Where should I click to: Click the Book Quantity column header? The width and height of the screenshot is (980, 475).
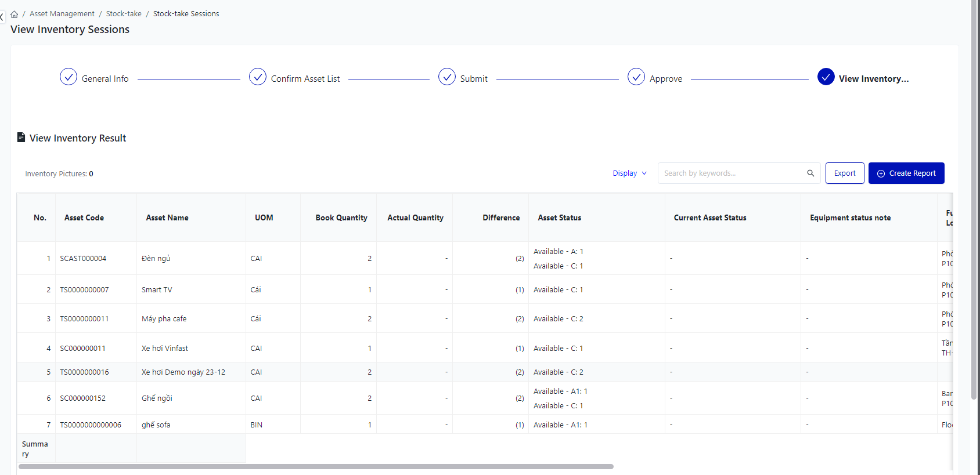tap(341, 218)
